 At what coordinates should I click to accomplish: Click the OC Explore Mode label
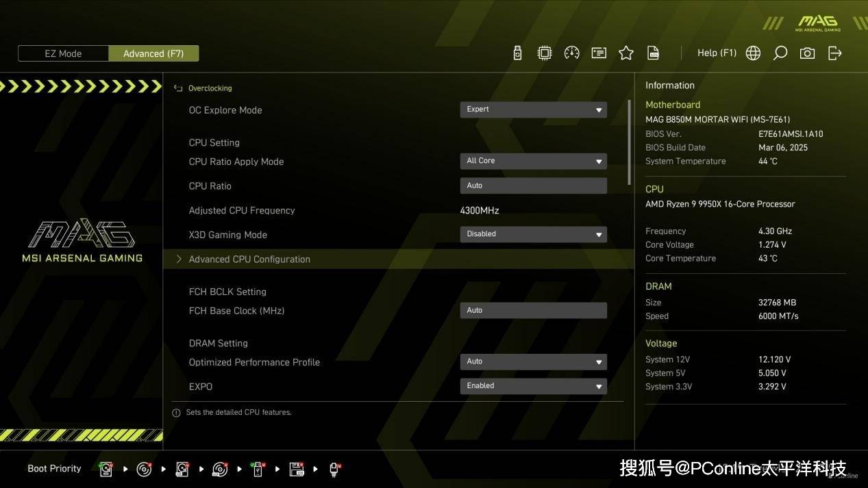(x=225, y=110)
